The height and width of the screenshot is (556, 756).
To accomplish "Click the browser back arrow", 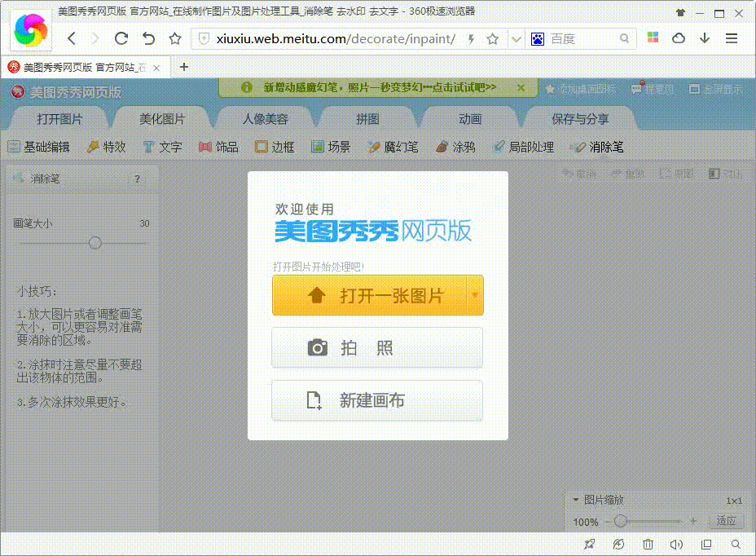I will 72,38.
